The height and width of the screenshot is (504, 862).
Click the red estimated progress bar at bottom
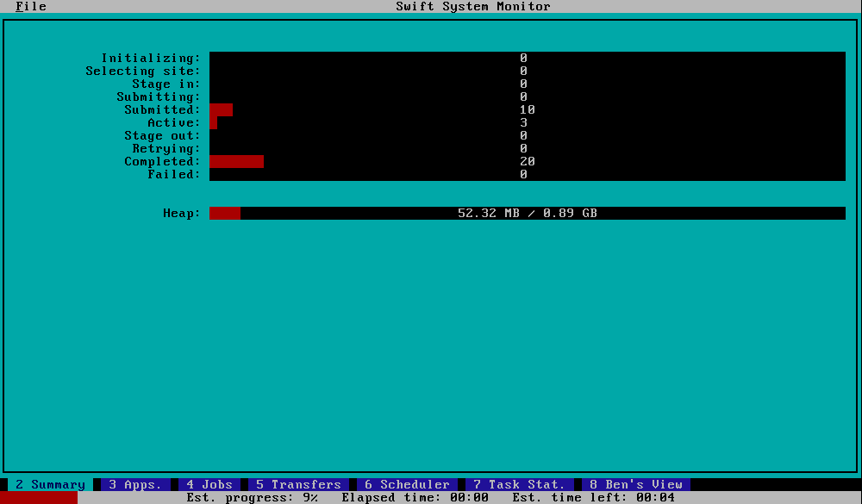point(39,497)
